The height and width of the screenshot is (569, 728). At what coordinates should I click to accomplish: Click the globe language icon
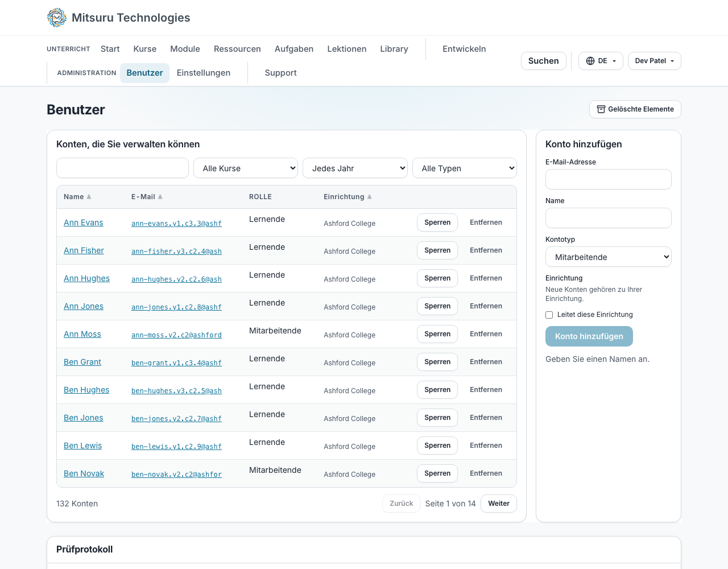tap(590, 61)
